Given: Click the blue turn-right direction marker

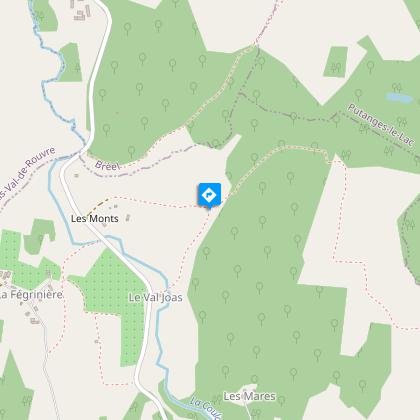Looking at the screenshot, I should 209,195.
